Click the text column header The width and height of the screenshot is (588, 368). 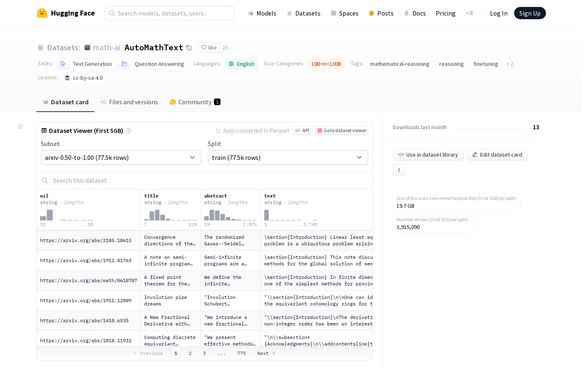point(270,196)
